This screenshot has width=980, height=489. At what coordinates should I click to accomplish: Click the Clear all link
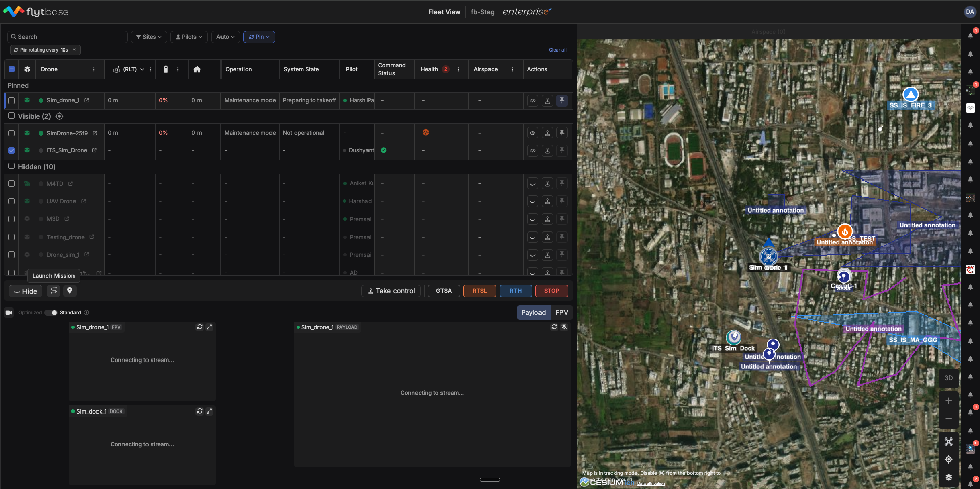(x=557, y=50)
